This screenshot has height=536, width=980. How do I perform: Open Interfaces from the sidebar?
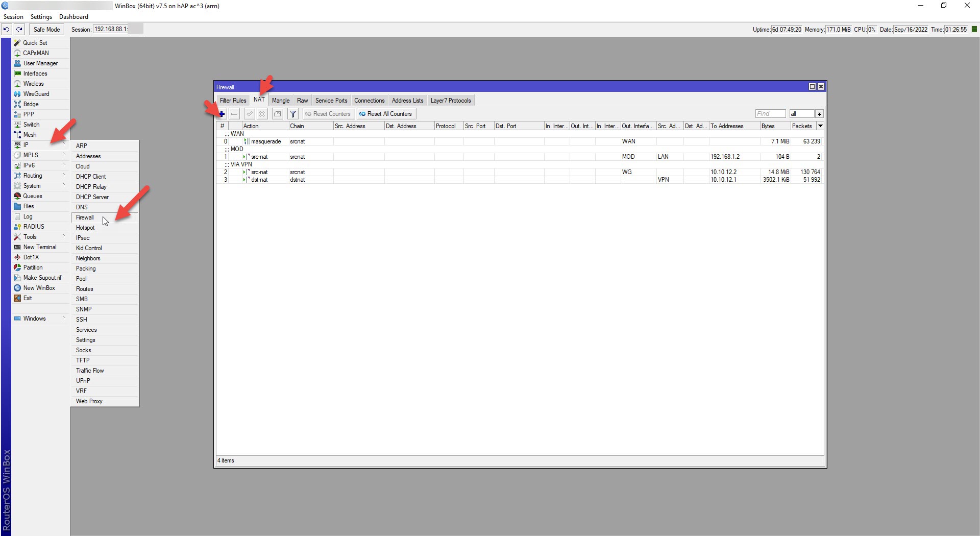40,74
